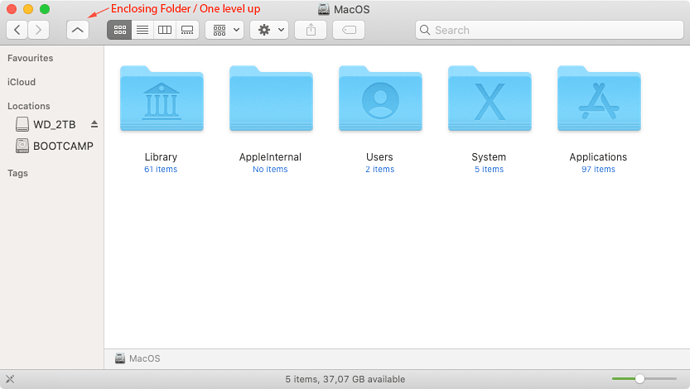Switch to list view
The width and height of the screenshot is (690, 389).
click(x=142, y=30)
